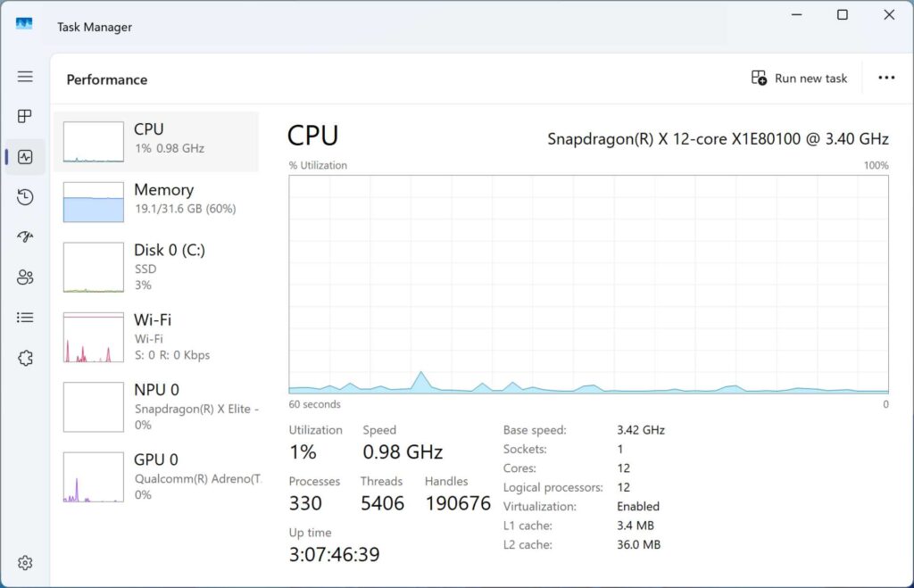Screen dimensions: 914x588
Task: Click the Task Manager icon in the title bar
Action: [23, 24]
